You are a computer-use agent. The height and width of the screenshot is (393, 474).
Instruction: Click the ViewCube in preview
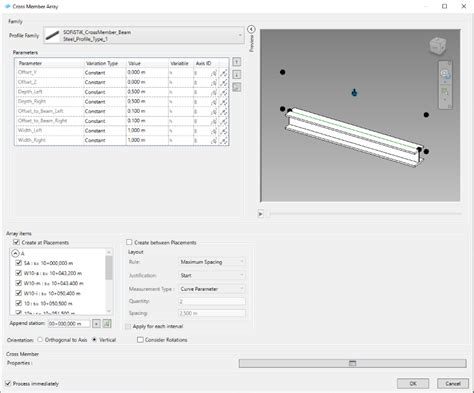coord(438,46)
